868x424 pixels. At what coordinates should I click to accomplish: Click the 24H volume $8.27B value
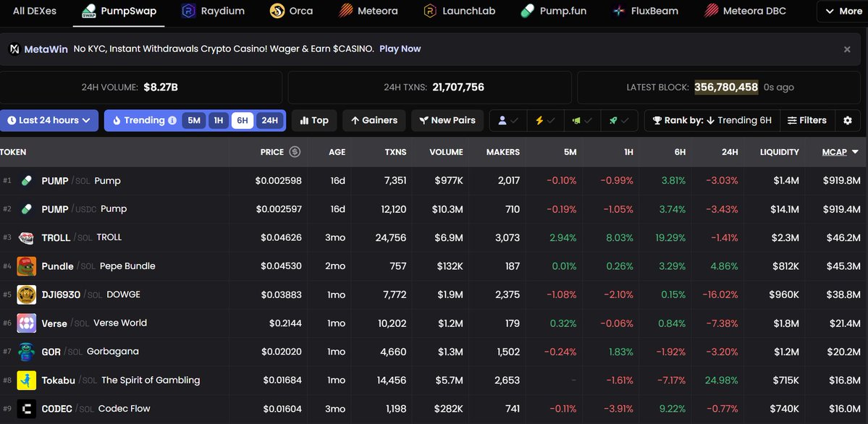161,87
